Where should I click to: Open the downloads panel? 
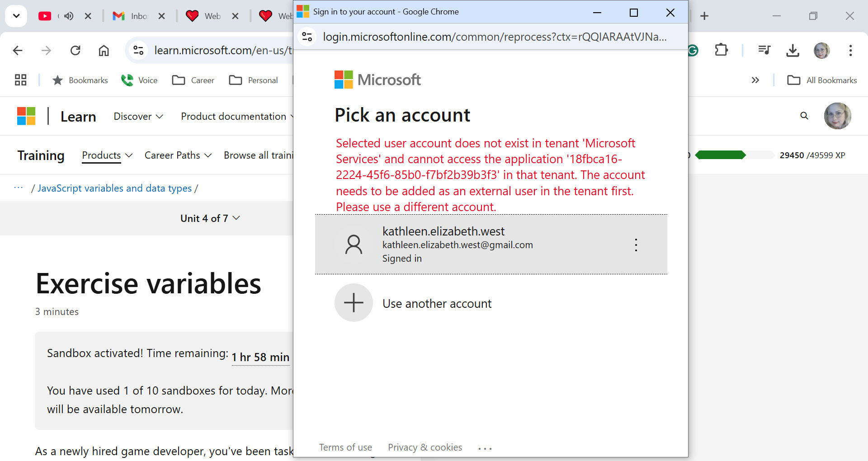click(793, 50)
